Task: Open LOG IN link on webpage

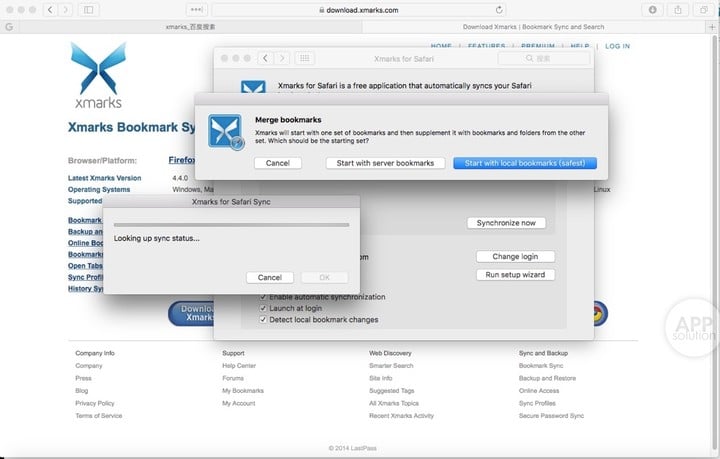Action: pos(617,46)
